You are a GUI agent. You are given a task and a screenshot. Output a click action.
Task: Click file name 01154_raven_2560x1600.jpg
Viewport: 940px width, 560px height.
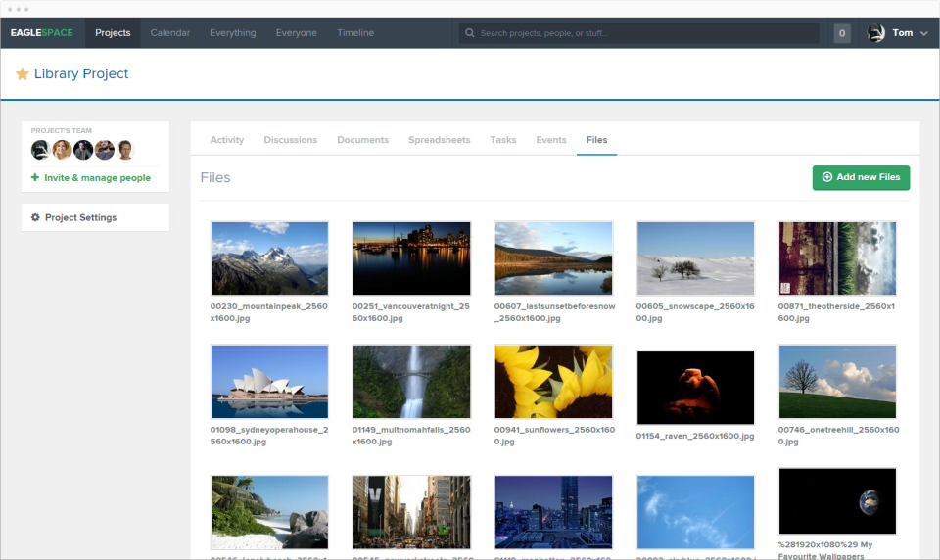click(695, 436)
